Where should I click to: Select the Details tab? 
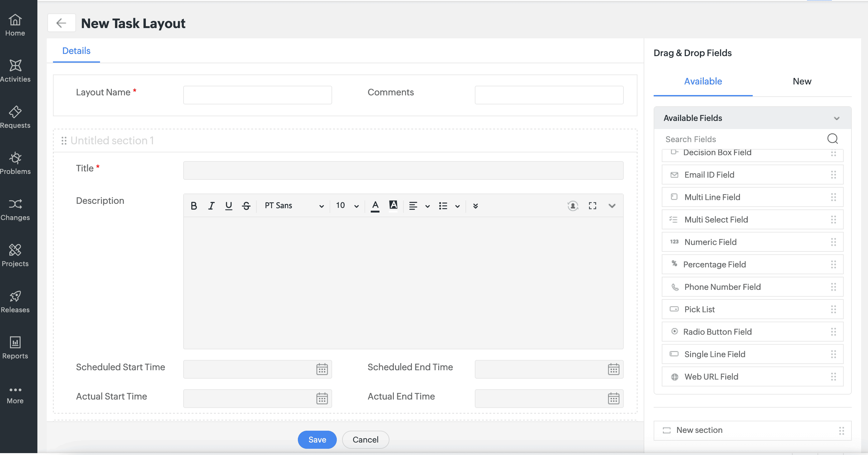pos(76,51)
